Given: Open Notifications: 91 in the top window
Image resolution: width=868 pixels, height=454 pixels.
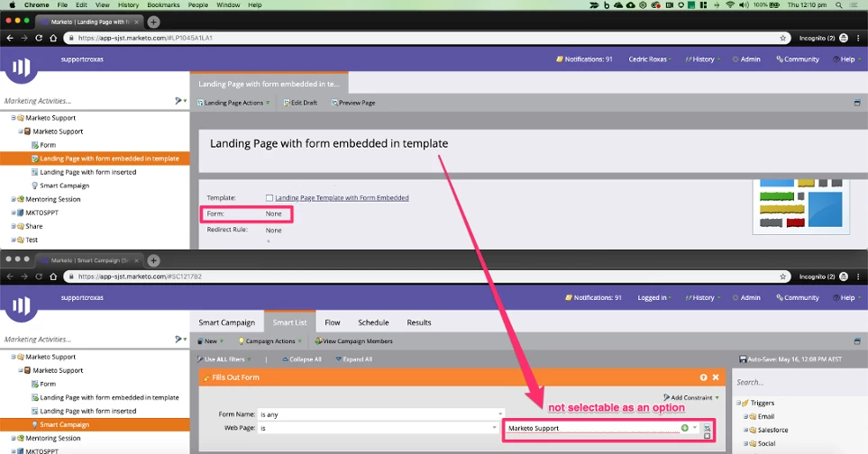Looking at the screenshot, I should pos(585,59).
